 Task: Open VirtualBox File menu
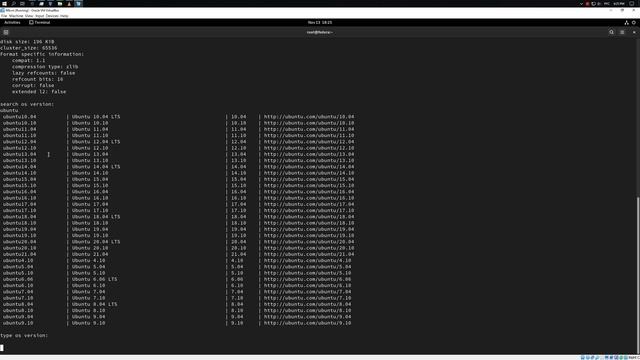click(x=4, y=16)
